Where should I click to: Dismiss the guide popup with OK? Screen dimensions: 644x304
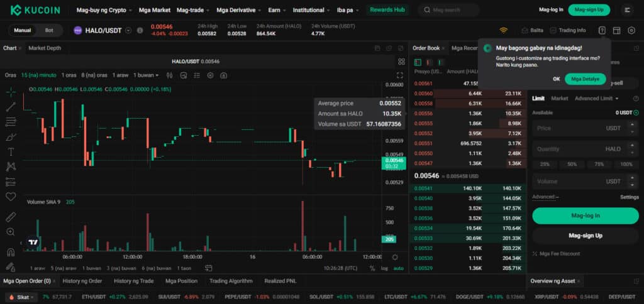click(557, 79)
